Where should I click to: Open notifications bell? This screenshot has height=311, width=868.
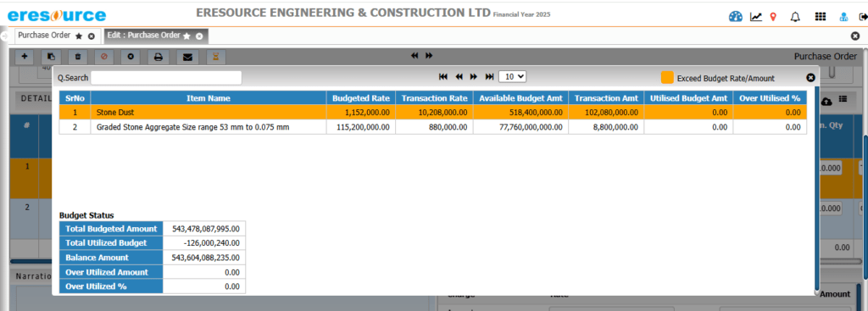(x=795, y=17)
